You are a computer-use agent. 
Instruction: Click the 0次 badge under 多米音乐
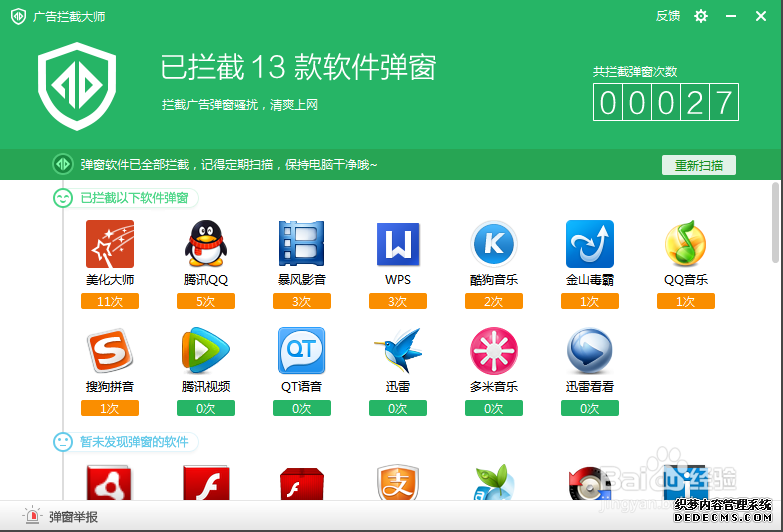(494, 408)
